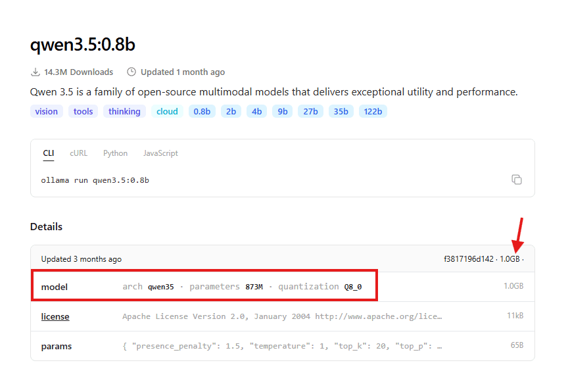Choose the 122b size tag

click(x=373, y=111)
